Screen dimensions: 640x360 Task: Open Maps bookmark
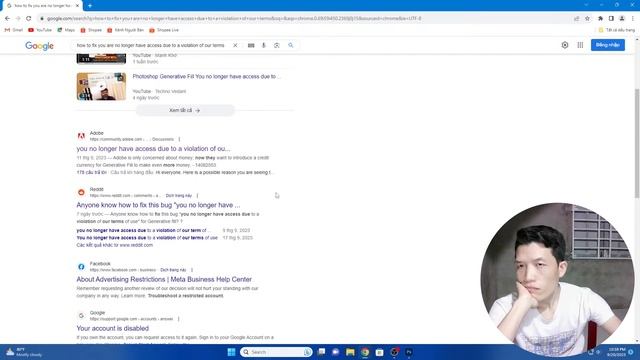(66, 30)
